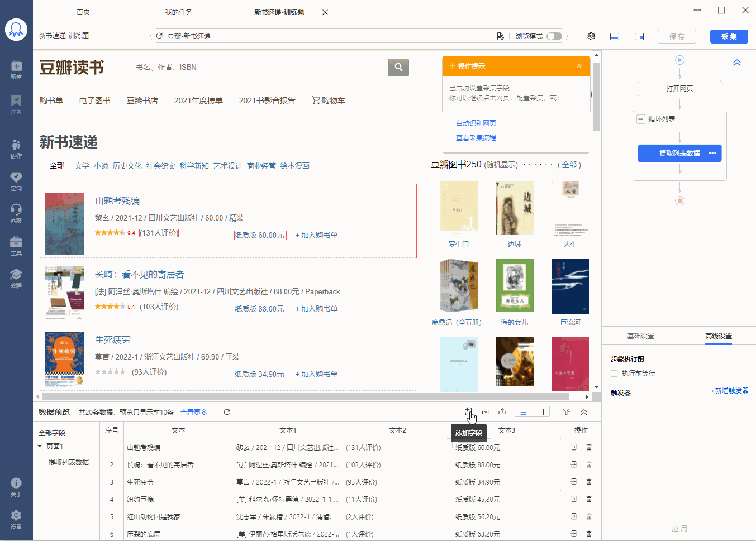The width and height of the screenshot is (756, 541).
Task: Switch to the 首页 tab
Action: tap(83, 12)
